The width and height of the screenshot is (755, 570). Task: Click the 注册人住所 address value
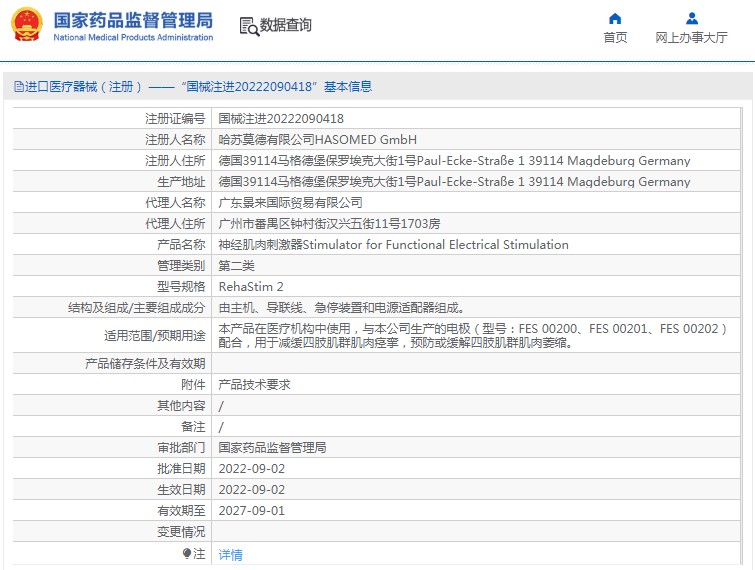tap(454, 160)
